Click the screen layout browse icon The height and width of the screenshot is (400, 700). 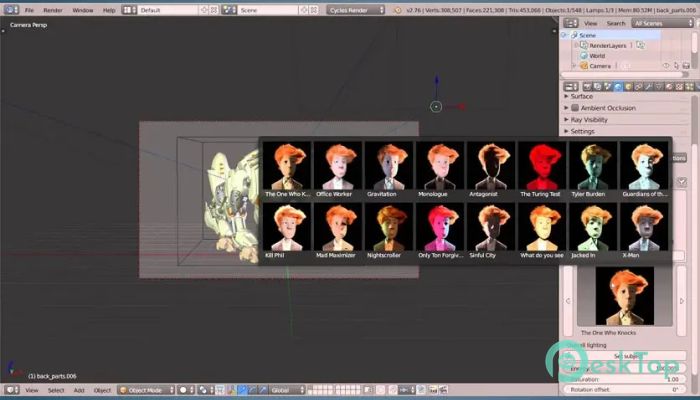(x=129, y=10)
